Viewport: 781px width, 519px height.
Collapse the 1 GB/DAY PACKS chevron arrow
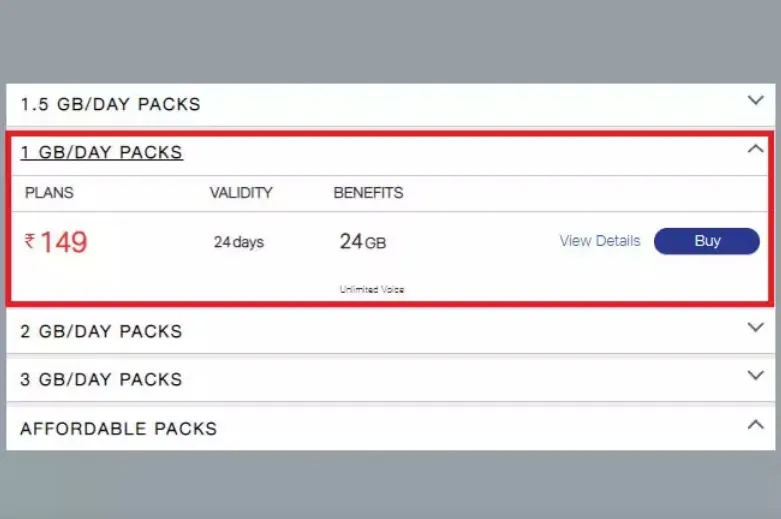click(x=756, y=148)
